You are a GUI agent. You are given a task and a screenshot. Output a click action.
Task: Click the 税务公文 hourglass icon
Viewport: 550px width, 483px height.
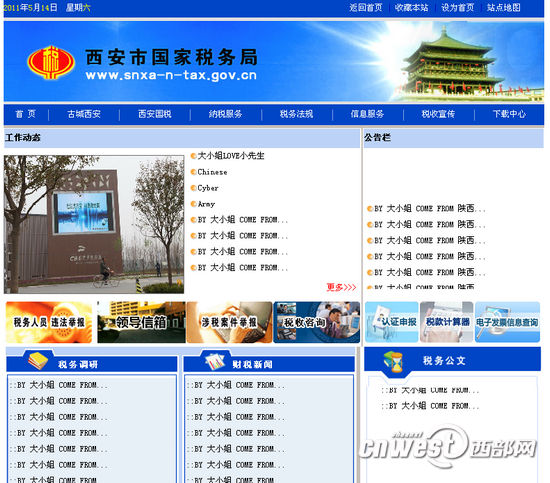point(393,361)
